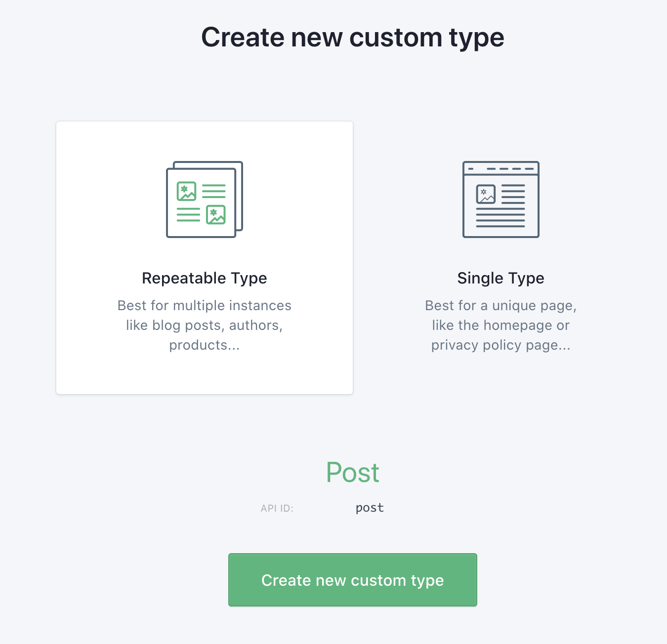Click the Create new custom type page heading
The height and width of the screenshot is (644, 667).
point(352,37)
